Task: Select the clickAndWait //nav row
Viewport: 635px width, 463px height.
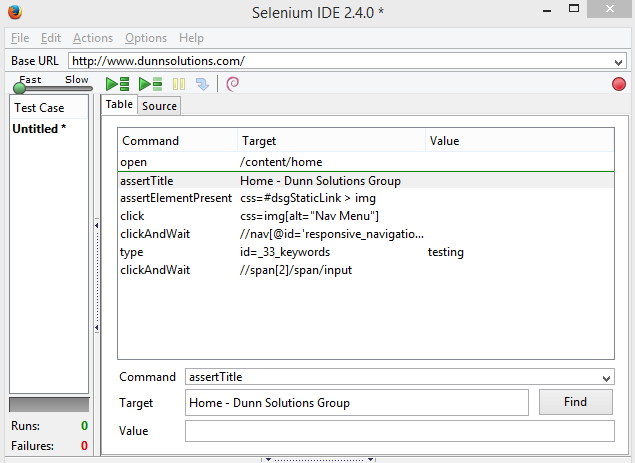Action: click(x=366, y=234)
